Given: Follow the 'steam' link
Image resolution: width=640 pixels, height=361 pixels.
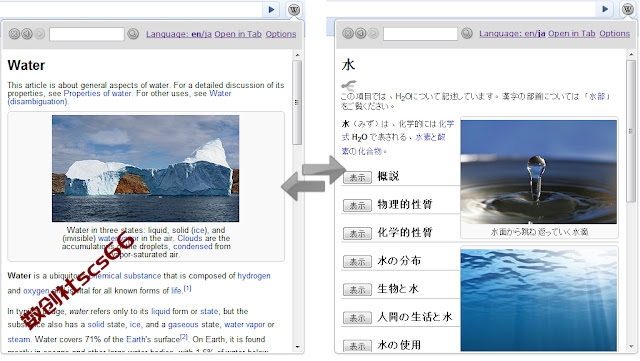Looking at the screenshot, I should coord(19,339).
